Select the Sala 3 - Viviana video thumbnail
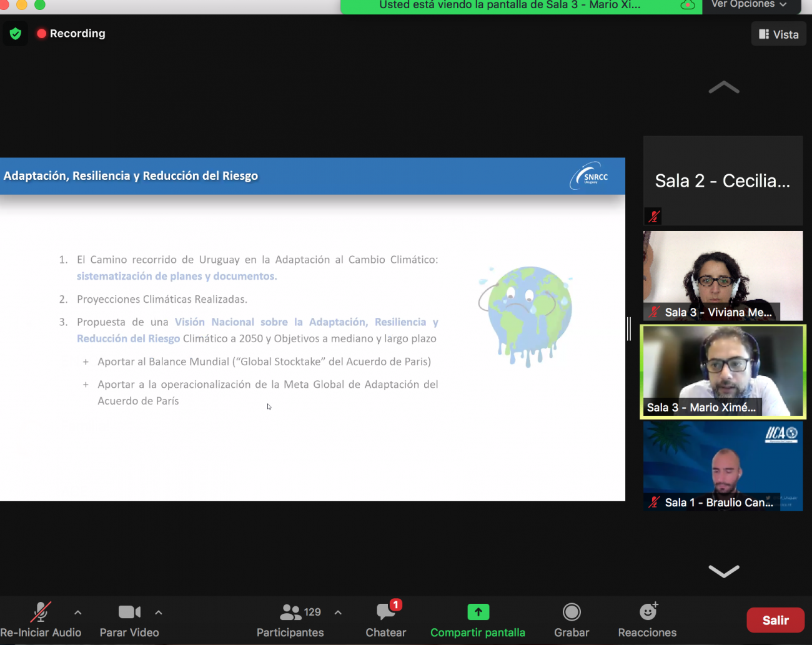 point(723,275)
